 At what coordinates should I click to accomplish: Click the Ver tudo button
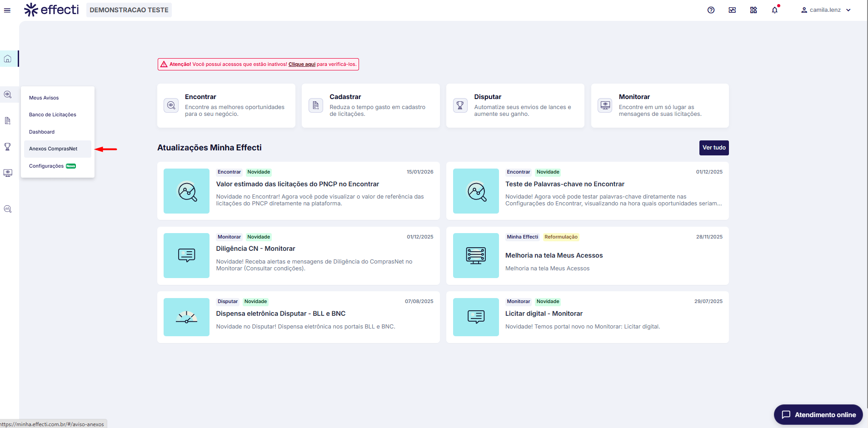[x=713, y=148]
